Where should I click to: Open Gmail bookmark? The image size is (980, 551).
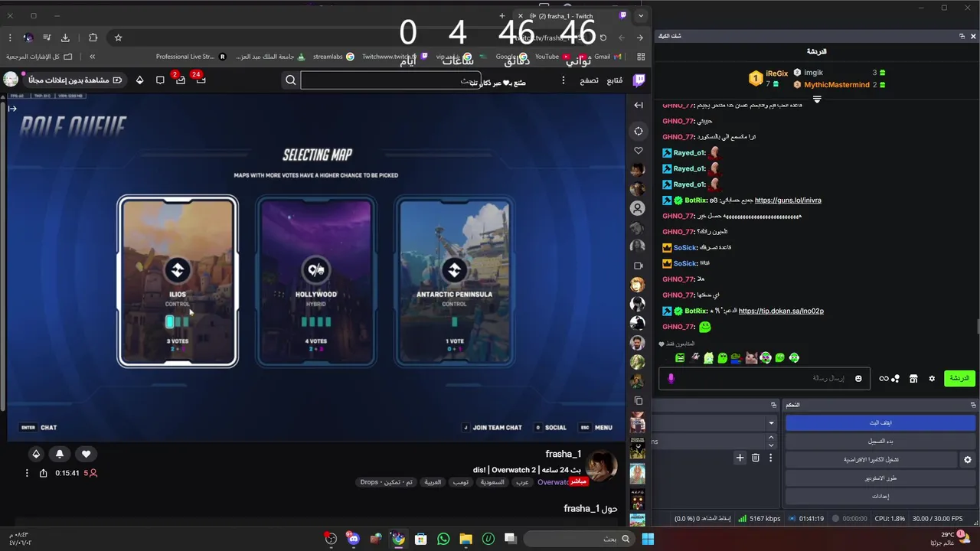click(x=607, y=57)
